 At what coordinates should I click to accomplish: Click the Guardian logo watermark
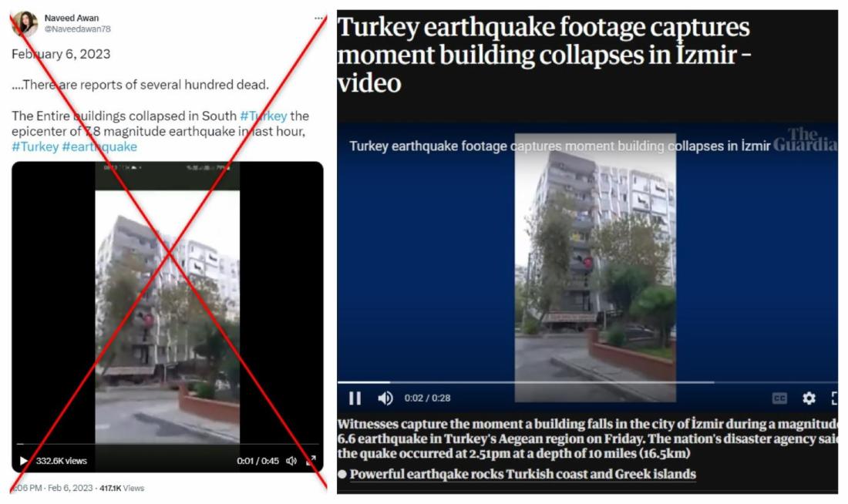(x=805, y=139)
